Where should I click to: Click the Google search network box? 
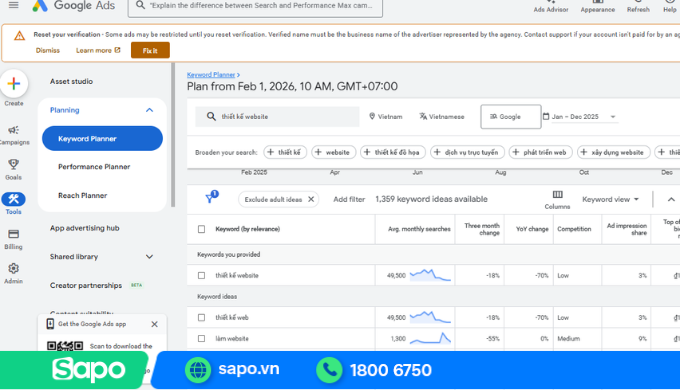pos(510,116)
